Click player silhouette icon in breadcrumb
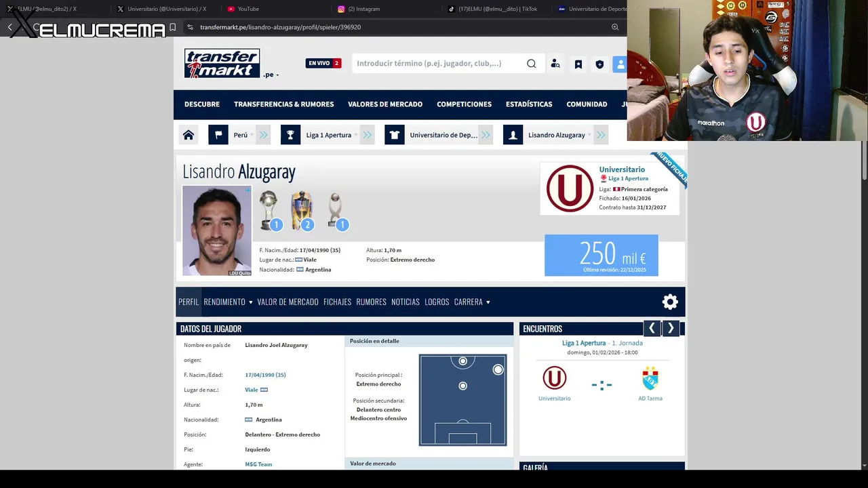 pos(513,135)
